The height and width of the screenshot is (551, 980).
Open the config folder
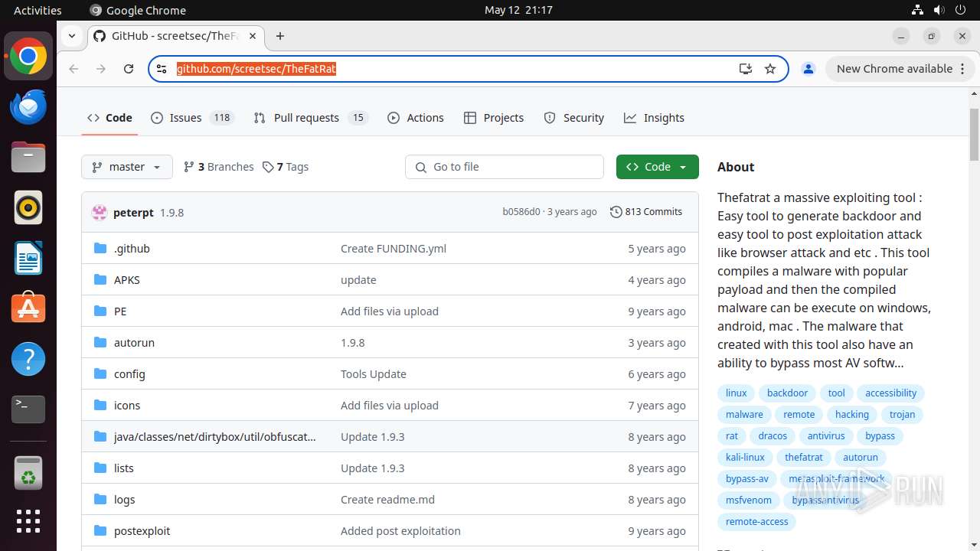point(129,374)
